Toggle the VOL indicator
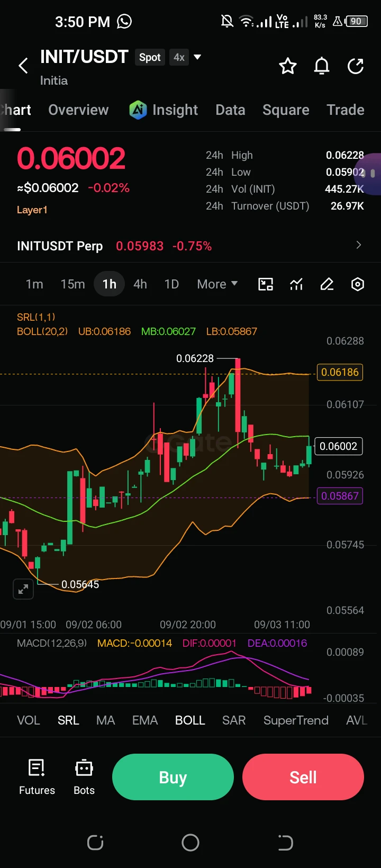381x868 pixels. point(29,720)
